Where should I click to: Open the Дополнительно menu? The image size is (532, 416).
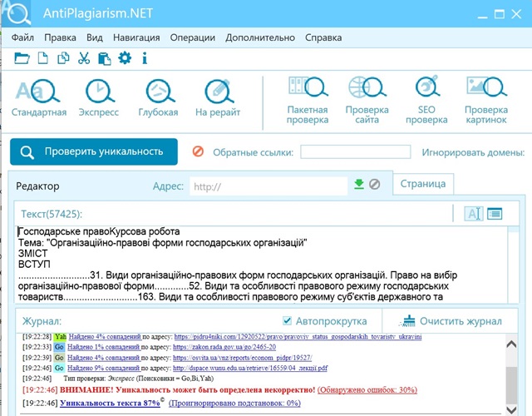click(x=260, y=37)
